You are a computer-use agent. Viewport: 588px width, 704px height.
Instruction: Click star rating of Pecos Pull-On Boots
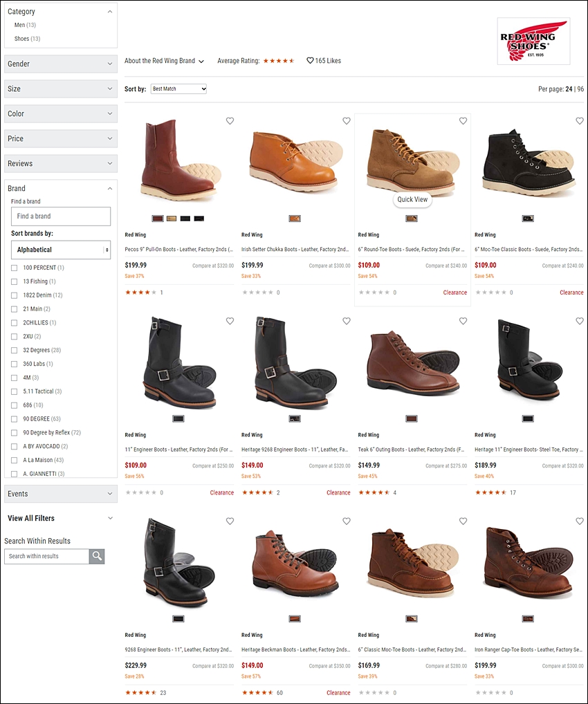tap(140, 293)
